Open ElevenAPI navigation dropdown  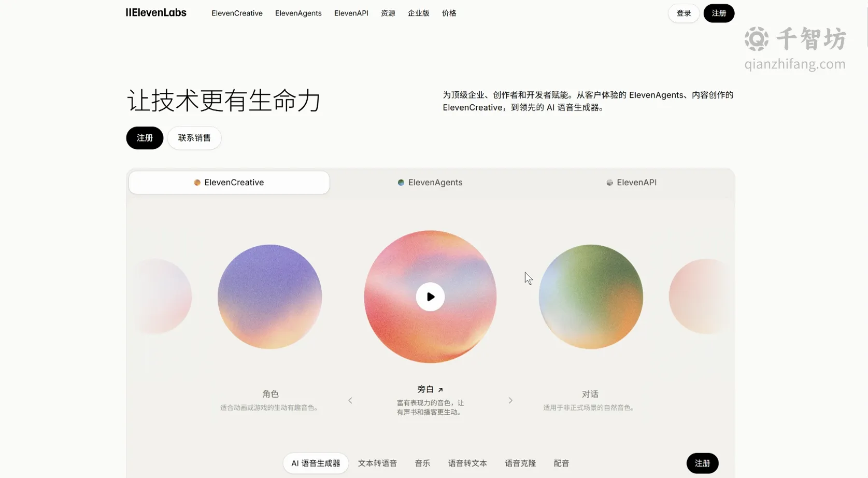pos(351,13)
